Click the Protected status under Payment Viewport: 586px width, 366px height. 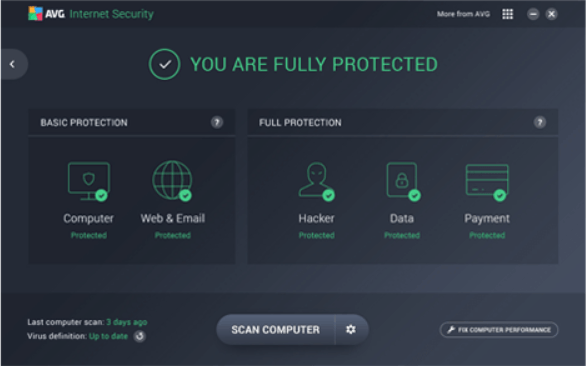(487, 235)
